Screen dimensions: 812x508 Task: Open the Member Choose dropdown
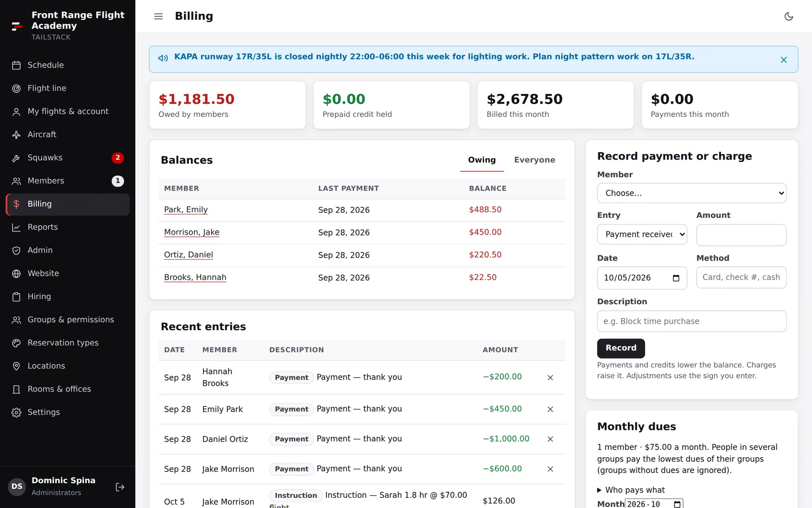(x=692, y=193)
